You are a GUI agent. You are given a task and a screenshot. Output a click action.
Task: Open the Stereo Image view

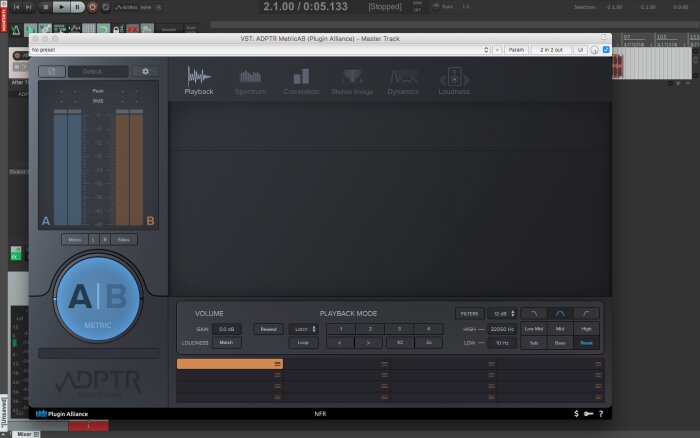point(352,81)
